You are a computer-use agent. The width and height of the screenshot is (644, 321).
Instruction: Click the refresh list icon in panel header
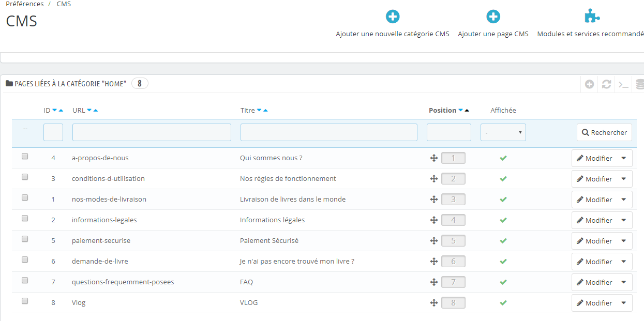606,84
